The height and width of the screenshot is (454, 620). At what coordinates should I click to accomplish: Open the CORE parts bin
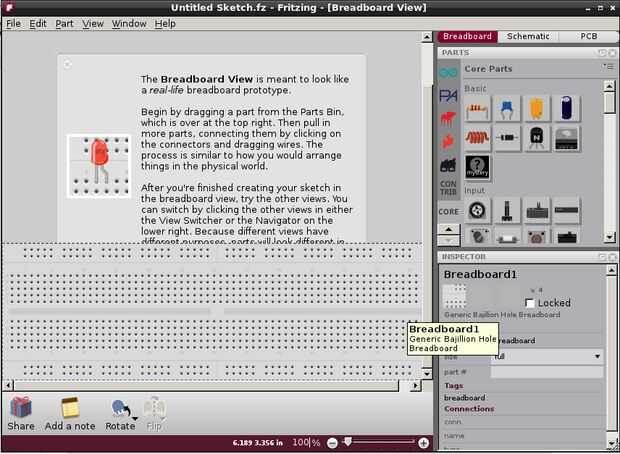point(448,212)
